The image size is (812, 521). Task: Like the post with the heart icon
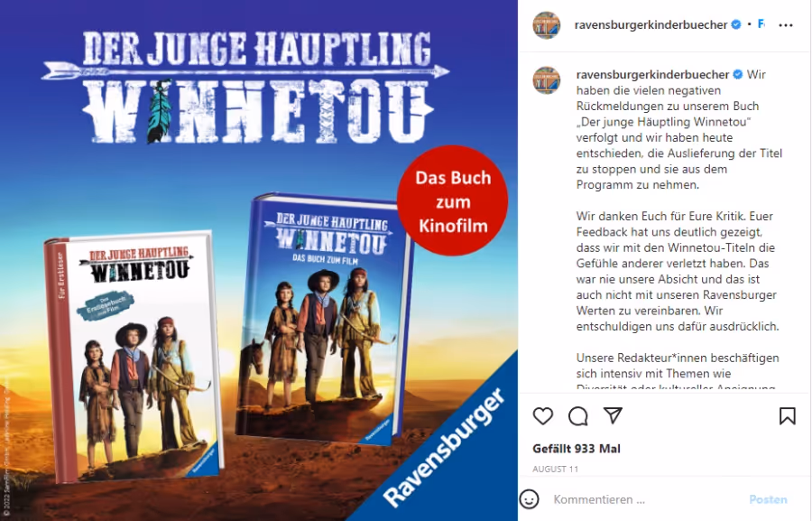tap(543, 415)
